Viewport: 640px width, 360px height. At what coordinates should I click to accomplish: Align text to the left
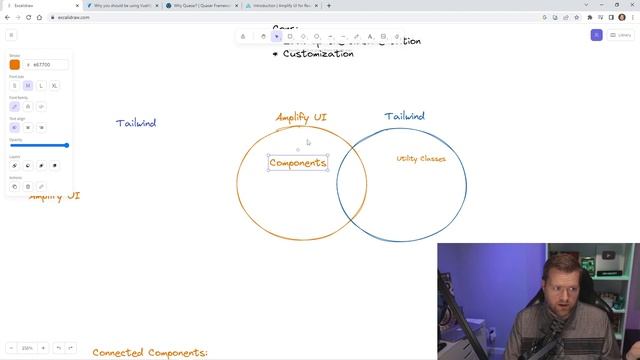pos(15,128)
